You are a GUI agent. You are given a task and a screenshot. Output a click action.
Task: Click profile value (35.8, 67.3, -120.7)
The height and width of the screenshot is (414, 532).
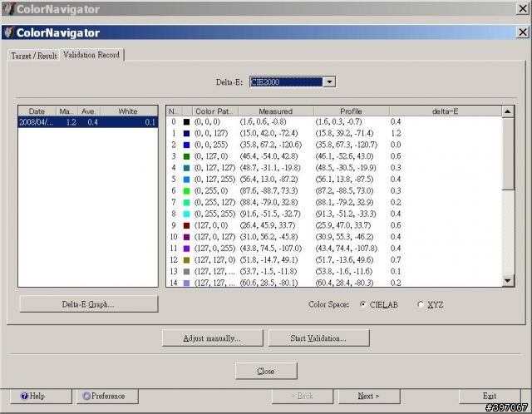point(347,145)
